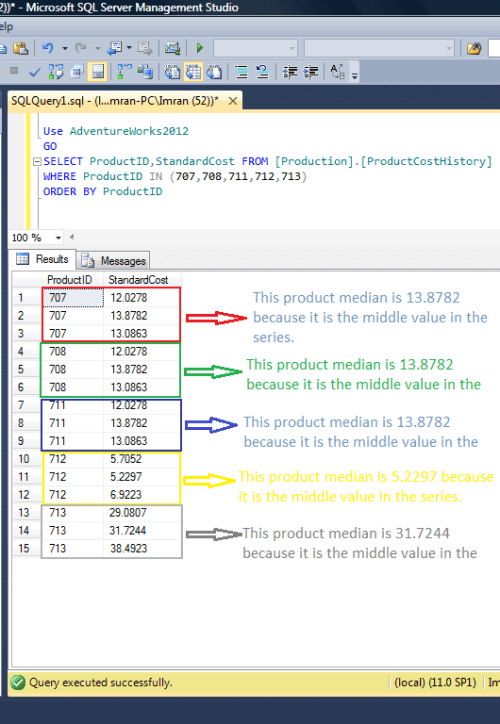This screenshot has width=500, height=724.
Task: Click the Cancel Executing Query stop icon
Action: (x=14, y=71)
